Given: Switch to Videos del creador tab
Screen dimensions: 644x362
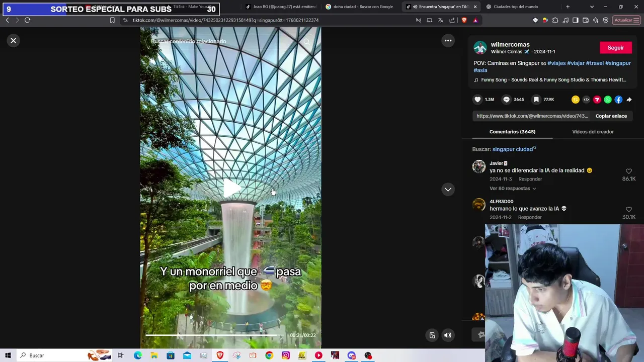Looking at the screenshot, I should pos(593,132).
